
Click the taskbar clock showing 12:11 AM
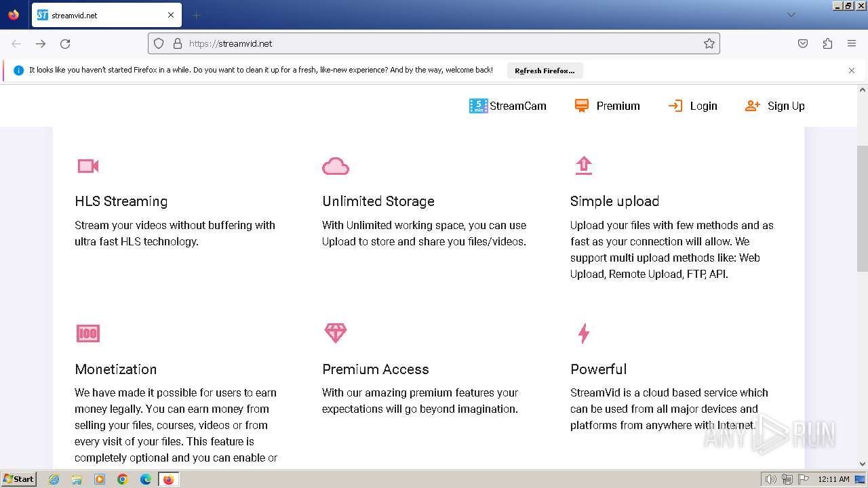point(833,479)
